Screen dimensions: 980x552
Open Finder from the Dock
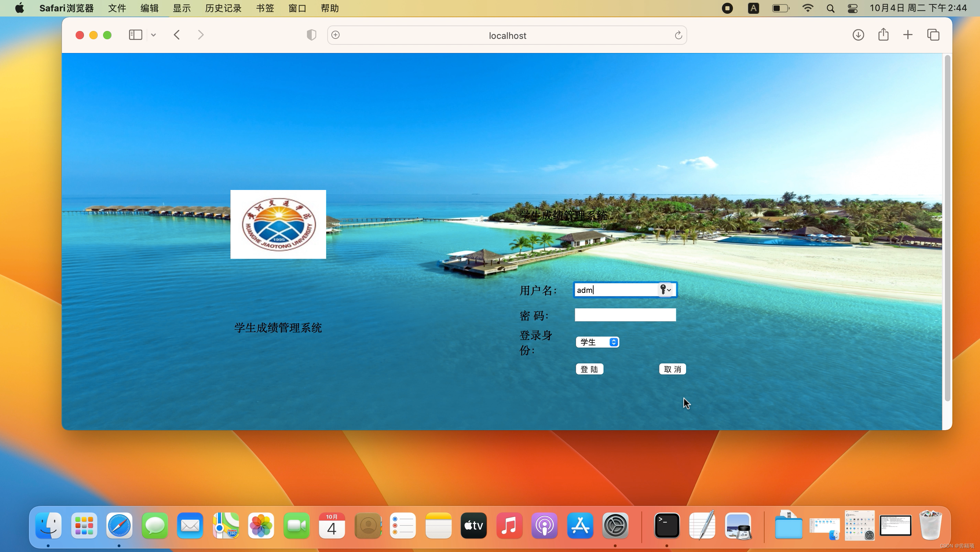pos(48,526)
